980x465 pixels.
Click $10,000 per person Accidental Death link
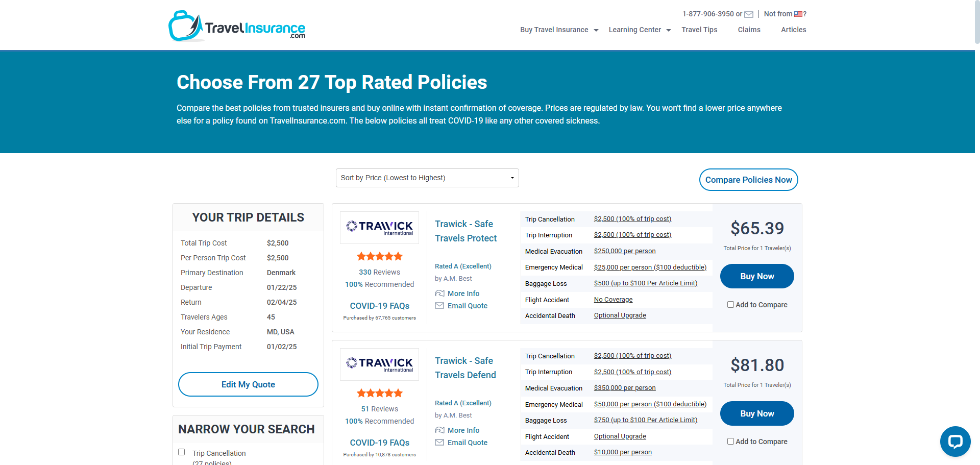tap(623, 452)
